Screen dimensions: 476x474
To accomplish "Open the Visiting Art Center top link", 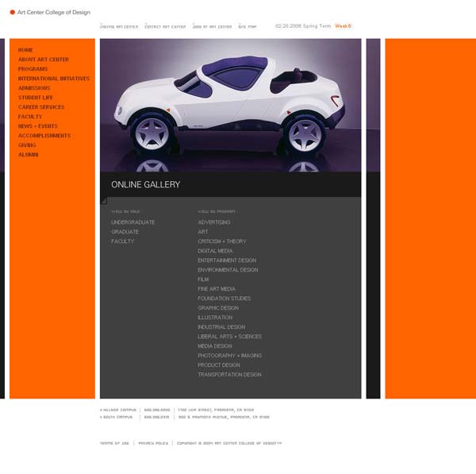I will (119, 27).
